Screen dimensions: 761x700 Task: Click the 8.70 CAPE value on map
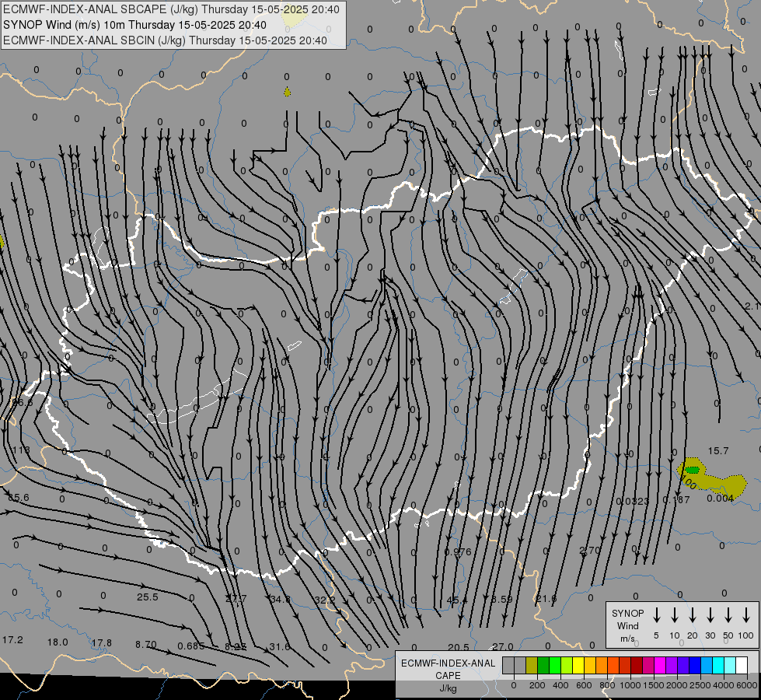(146, 645)
